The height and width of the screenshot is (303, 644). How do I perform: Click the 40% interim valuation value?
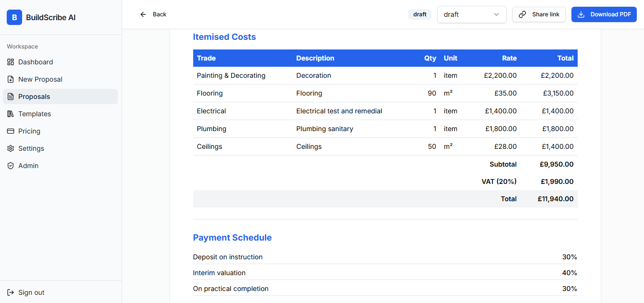pos(570,273)
